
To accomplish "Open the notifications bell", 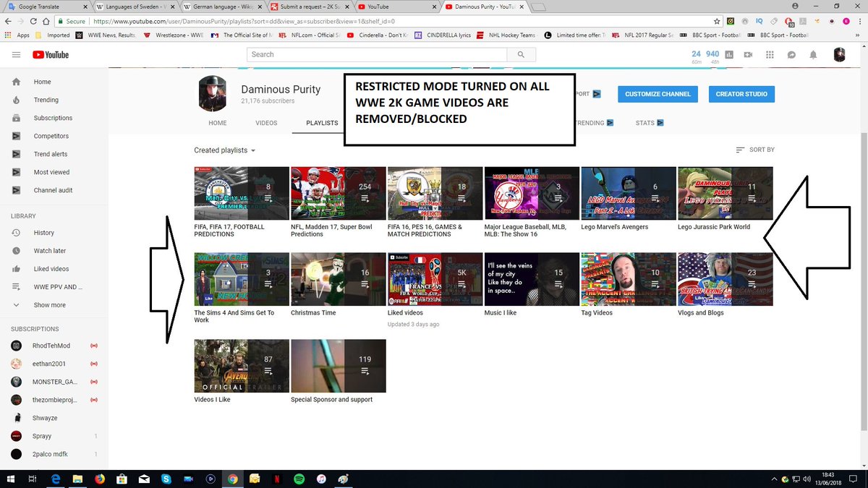I will [x=813, y=55].
